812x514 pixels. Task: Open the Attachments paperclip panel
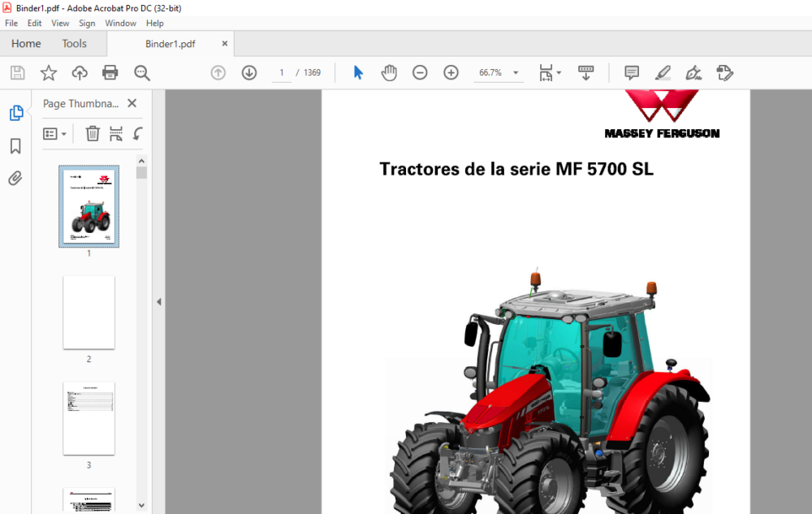[15, 179]
